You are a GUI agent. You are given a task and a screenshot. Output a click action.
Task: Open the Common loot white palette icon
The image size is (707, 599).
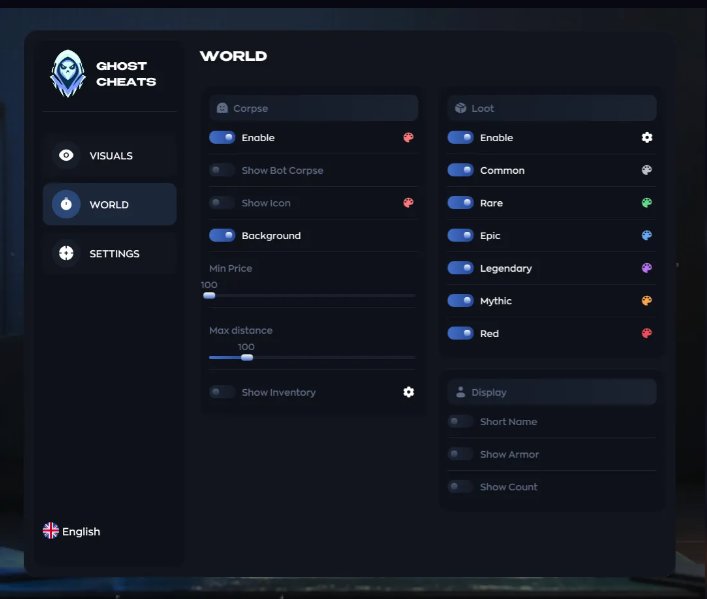pyautogui.click(x=647, y=170)
